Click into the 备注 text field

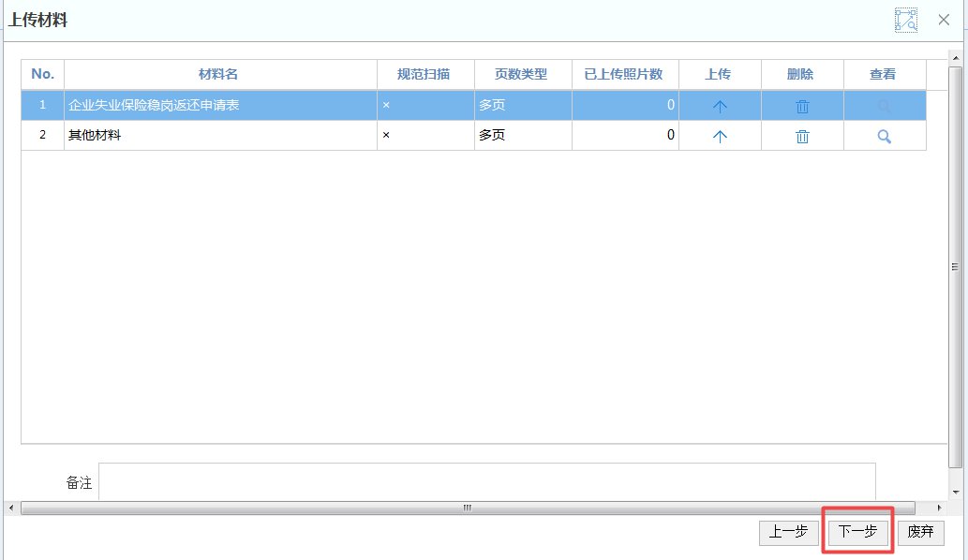[487, 481]
